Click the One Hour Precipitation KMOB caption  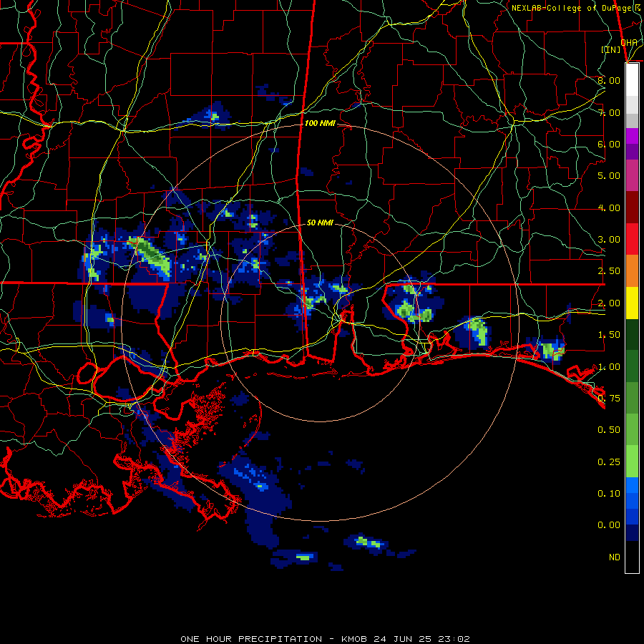click(x=325, y=639)
